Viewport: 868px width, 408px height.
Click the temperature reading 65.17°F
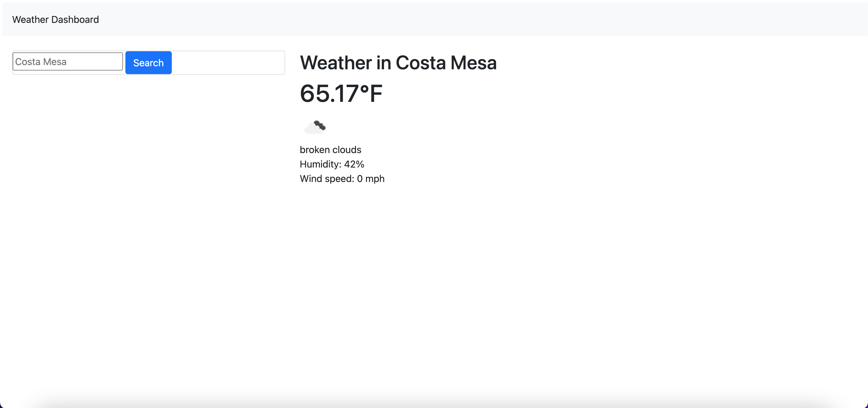point(341,93)
